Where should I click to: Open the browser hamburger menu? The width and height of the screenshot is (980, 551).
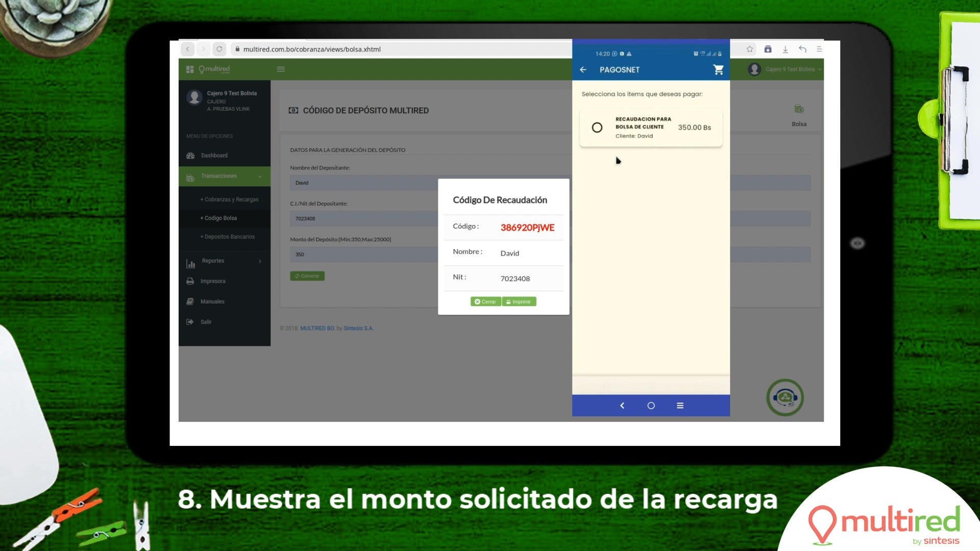[819, 49]
